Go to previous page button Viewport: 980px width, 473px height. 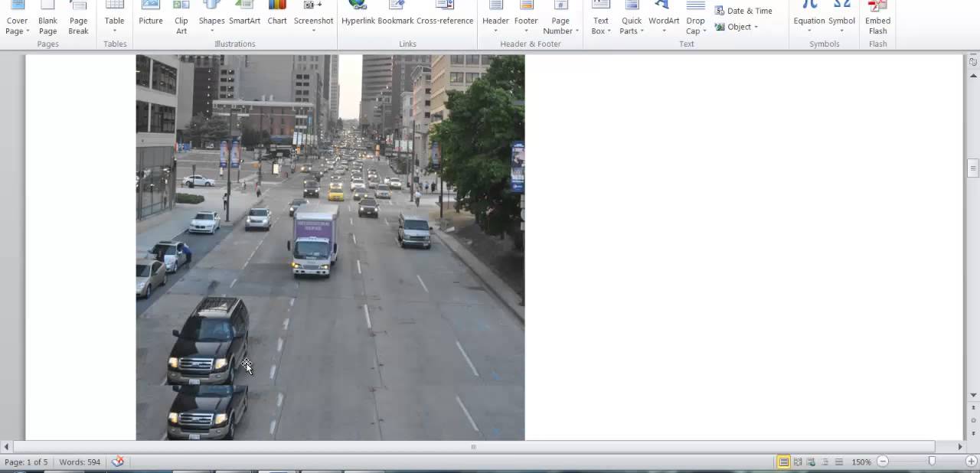point(973,407)
